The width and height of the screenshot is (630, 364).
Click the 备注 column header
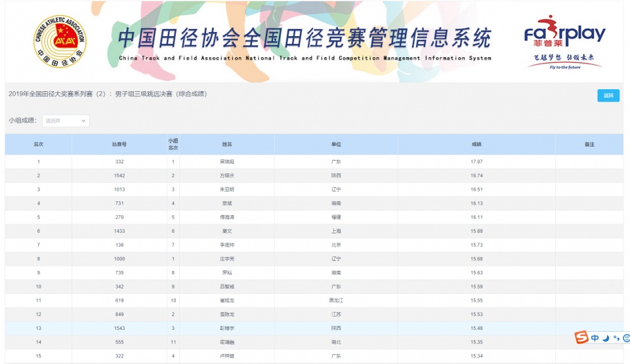coord(589,144)
